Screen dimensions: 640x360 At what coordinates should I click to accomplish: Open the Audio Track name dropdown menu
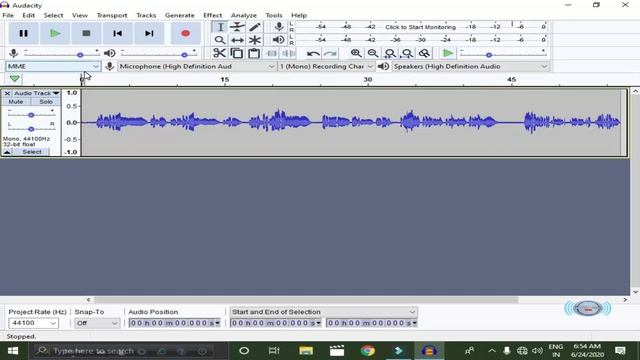[x=36, y=93]
